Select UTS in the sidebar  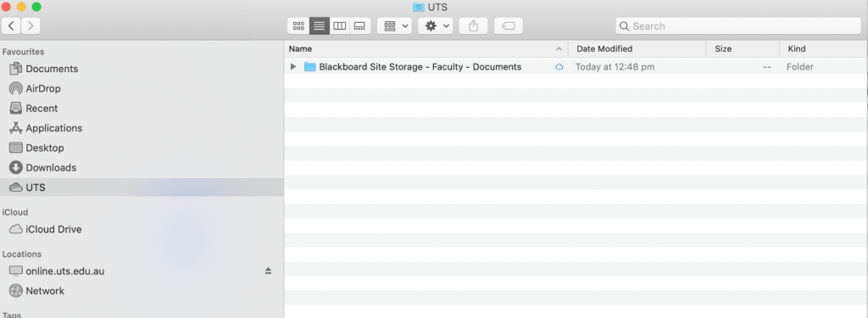(142, 187)
